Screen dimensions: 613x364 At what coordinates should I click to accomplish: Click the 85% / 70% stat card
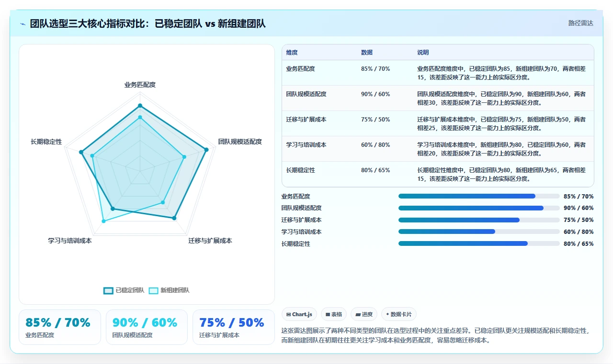click(x=60, y=327)
